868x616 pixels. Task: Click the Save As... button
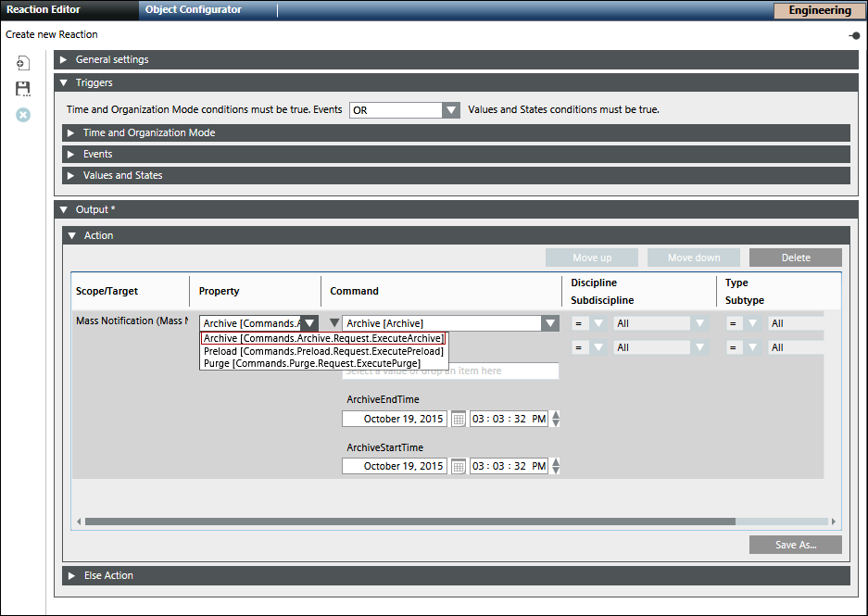pos(795,545)
